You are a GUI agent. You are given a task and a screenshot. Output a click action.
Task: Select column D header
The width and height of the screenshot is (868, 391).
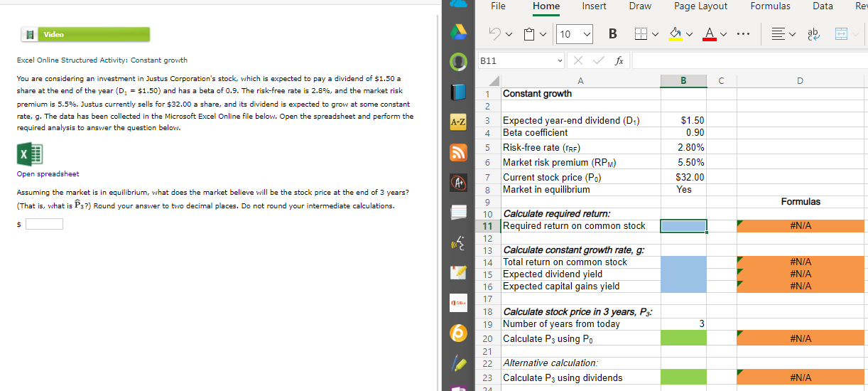tap(801, 80)
